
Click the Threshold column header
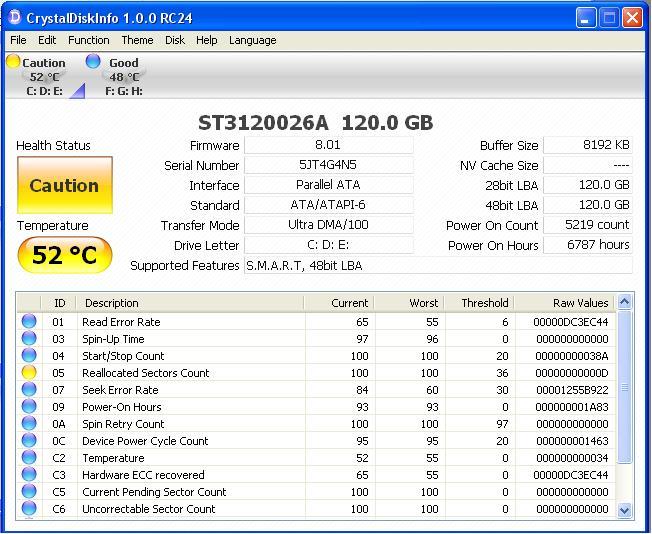click(479, 303)
